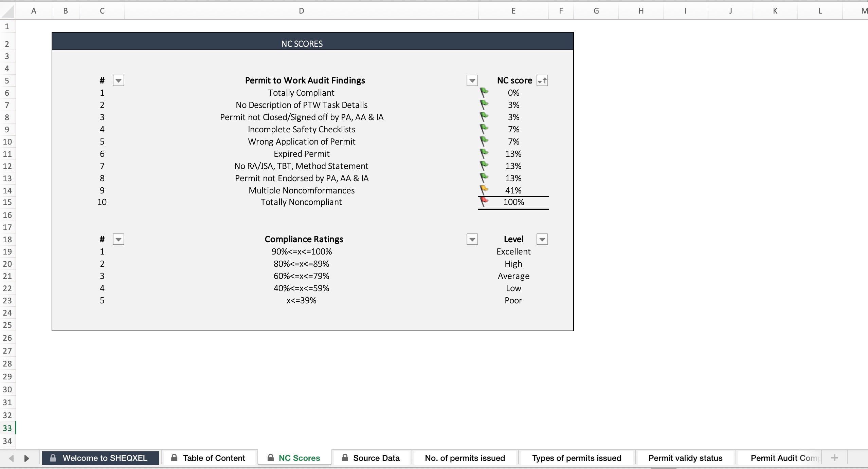Click the lock icon on Source Data tab
The image size is (868, 469).
[345, 457]
